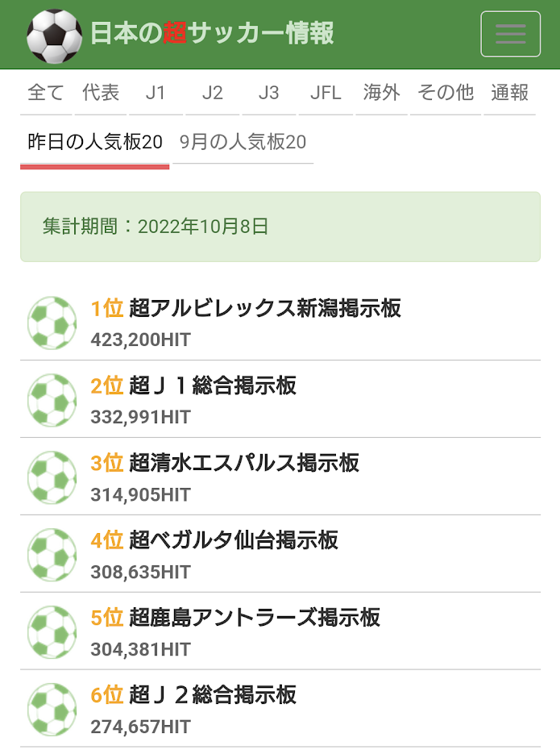Viewport: 560px width, 754px height.
Task: Click soccer ball icon beside 1位 entry
Action: point(52,323)
